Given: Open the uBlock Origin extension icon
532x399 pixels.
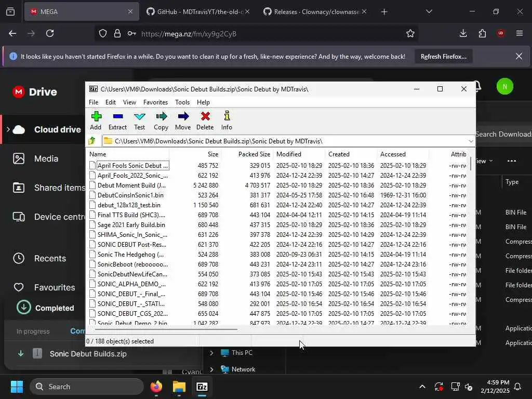Looking at the screenshot, I should [x=500, y=33].
